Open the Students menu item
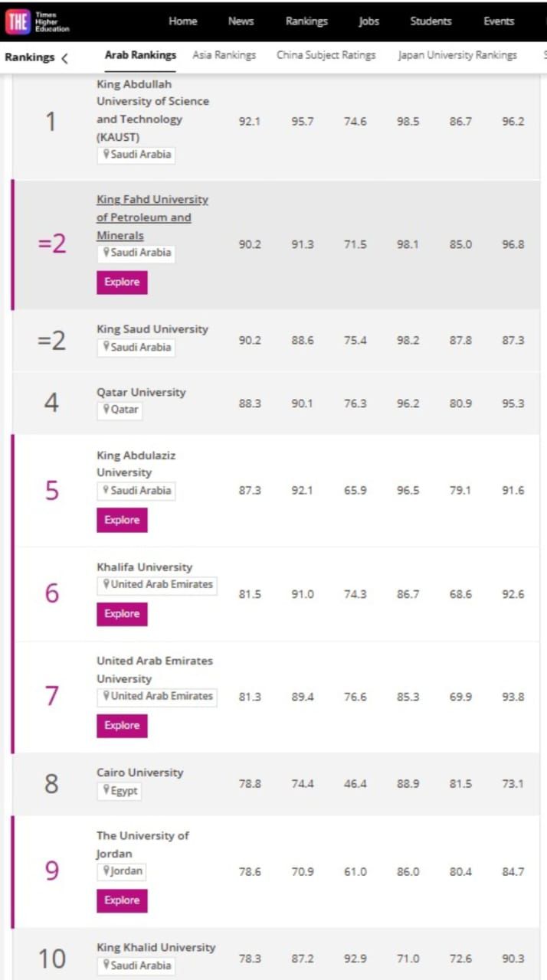 coord(431,21)
